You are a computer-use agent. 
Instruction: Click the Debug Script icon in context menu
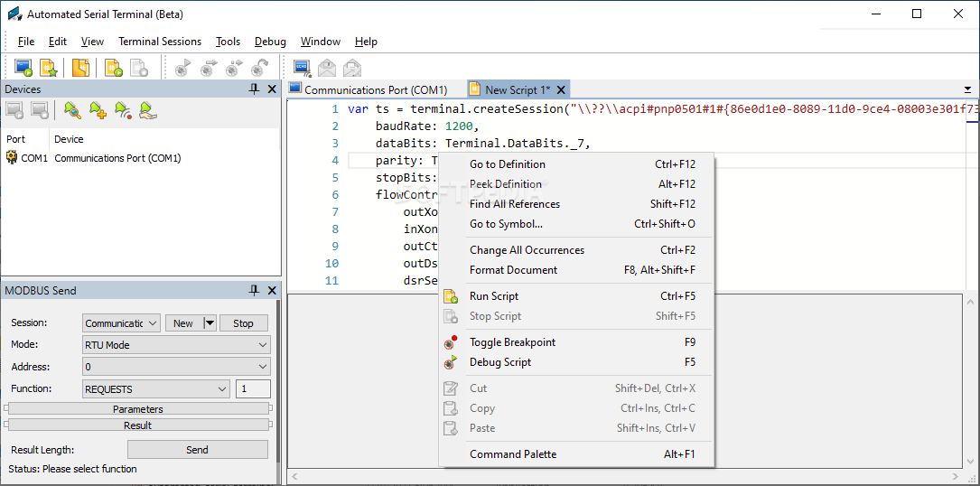pos(451,362)
